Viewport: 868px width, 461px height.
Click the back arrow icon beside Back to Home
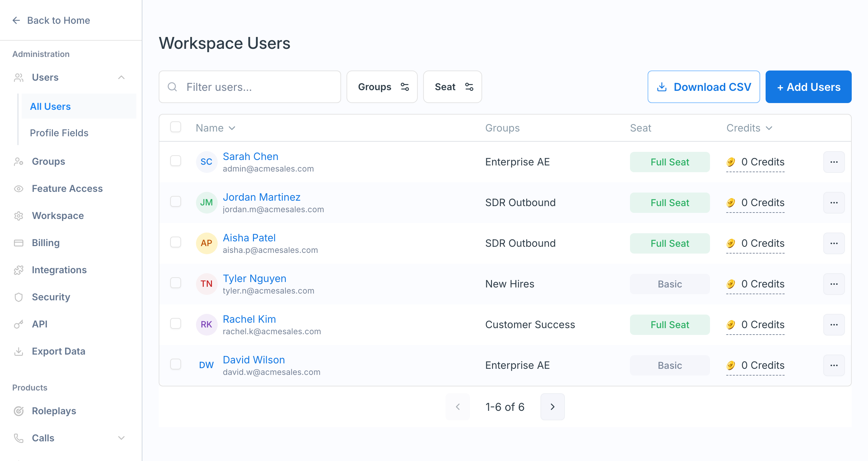pos(16,20)
